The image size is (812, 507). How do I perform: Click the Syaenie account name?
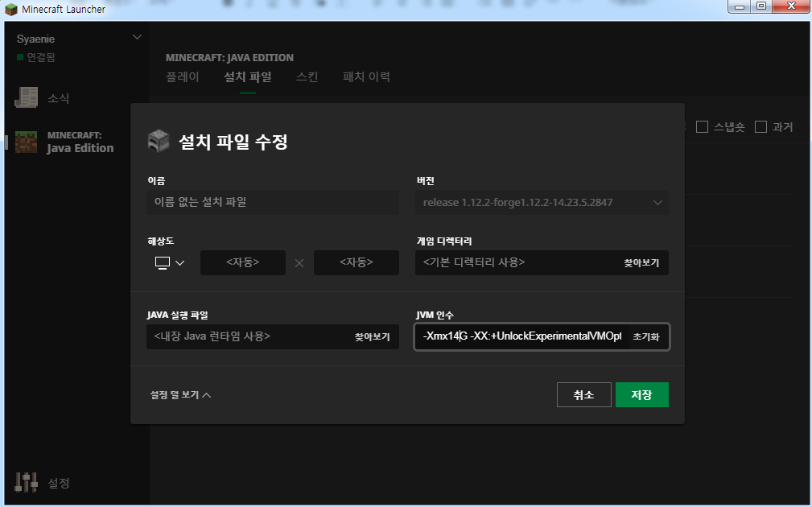click(x=35, y=39)
